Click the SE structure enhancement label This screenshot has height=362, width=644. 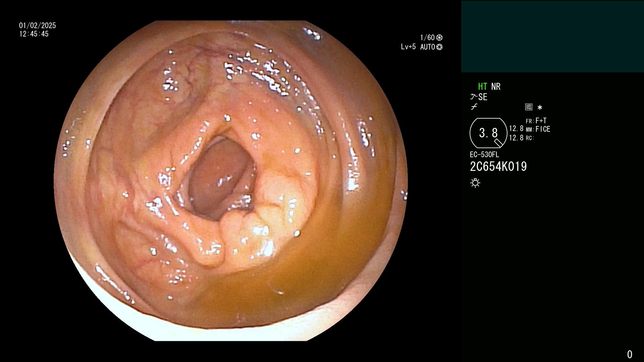(483, 97)
